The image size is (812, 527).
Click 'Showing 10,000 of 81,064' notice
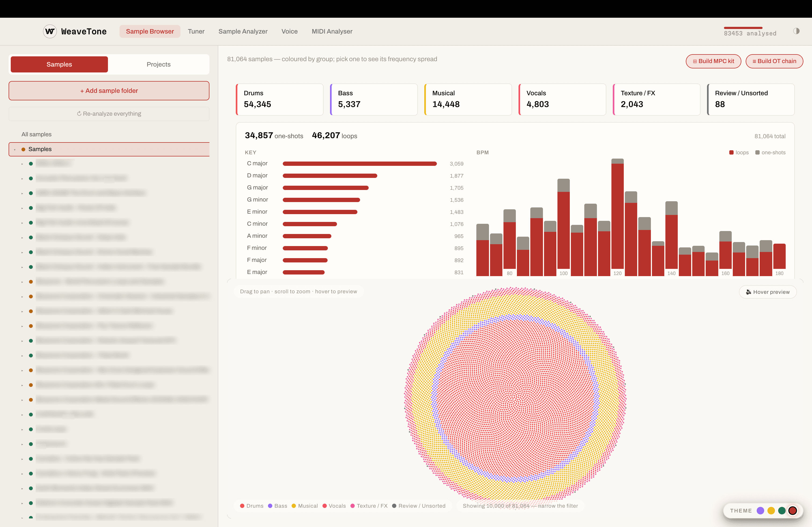520,506
